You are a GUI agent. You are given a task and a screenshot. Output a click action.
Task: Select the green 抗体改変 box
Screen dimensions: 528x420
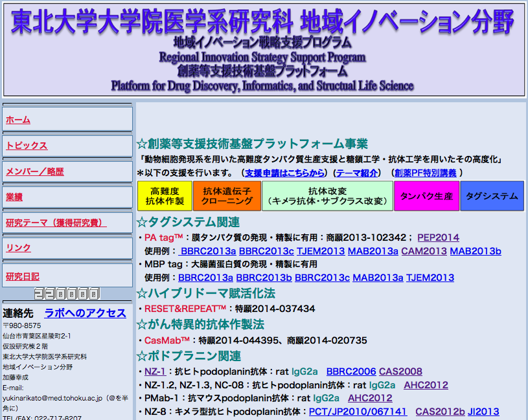click(327, 196)
